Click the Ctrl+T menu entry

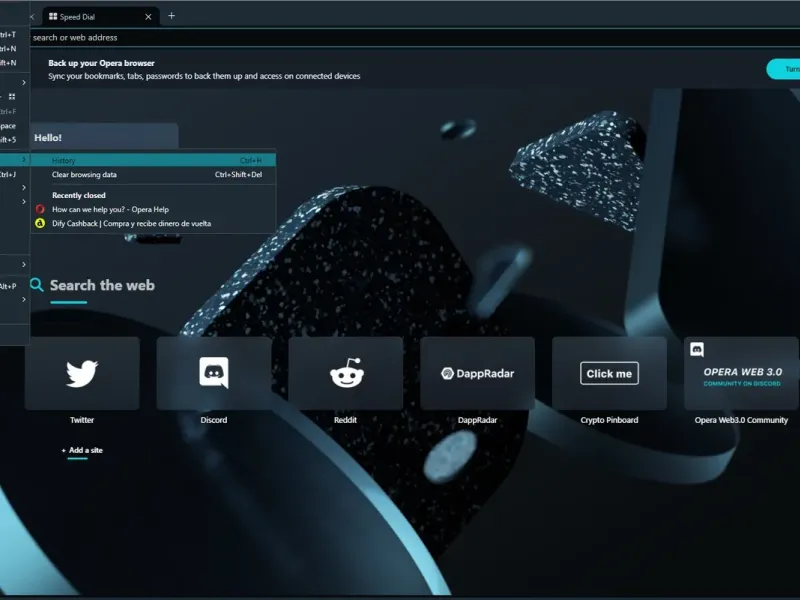[14, 35]
